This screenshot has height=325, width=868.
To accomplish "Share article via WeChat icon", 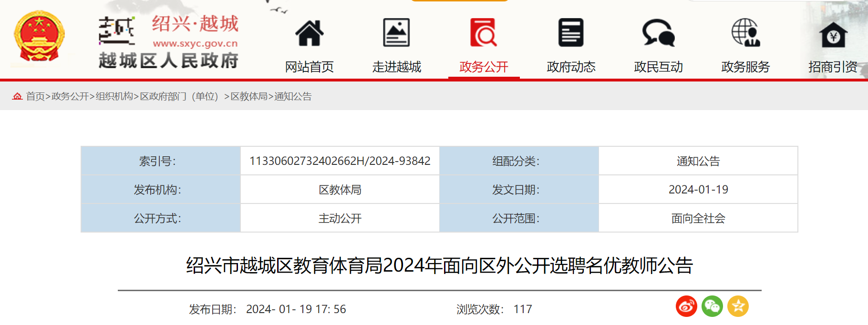I will pyautogui.click(x=712, y=306).
